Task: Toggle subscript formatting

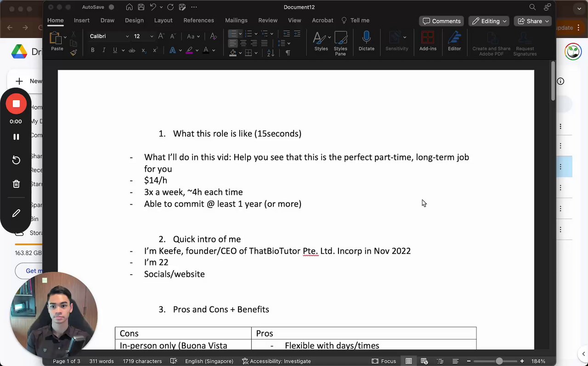Action: coord(144,50)
